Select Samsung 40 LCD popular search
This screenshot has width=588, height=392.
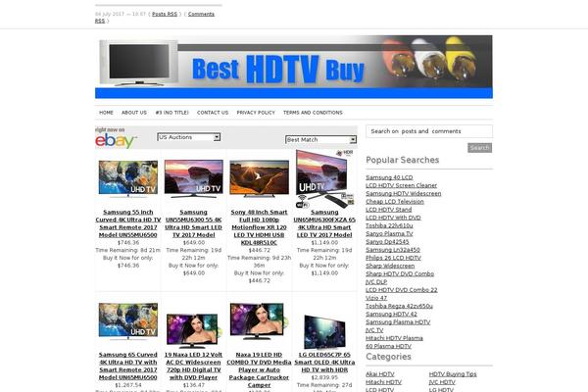point(389,177)
